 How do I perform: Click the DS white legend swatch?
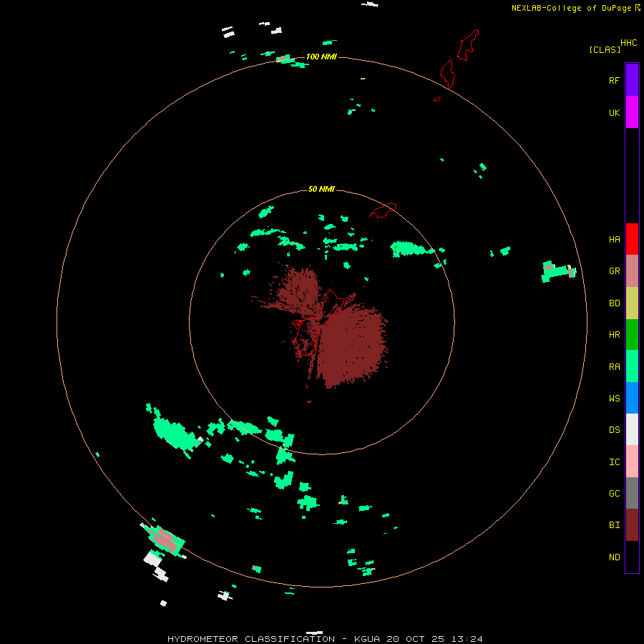click(632, 429)
